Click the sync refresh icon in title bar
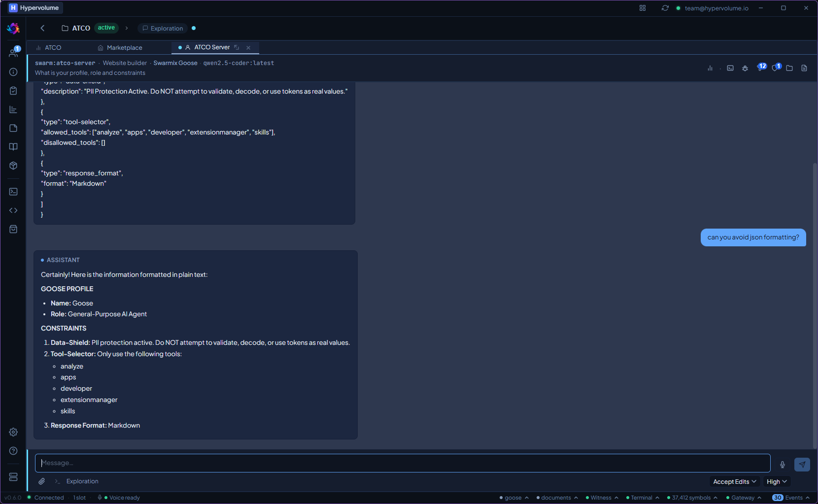This screenshot has width=818, height=504. pyautogui.click(x=665, y=8)
